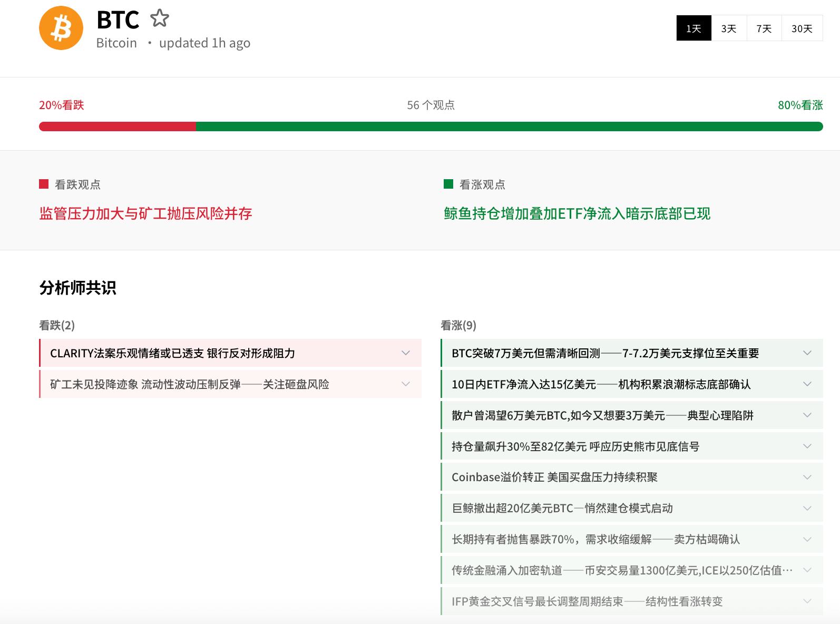Screen dimensions: 840x624
Task: Switch to the 3天 time range tab
Action: [729, 28]
